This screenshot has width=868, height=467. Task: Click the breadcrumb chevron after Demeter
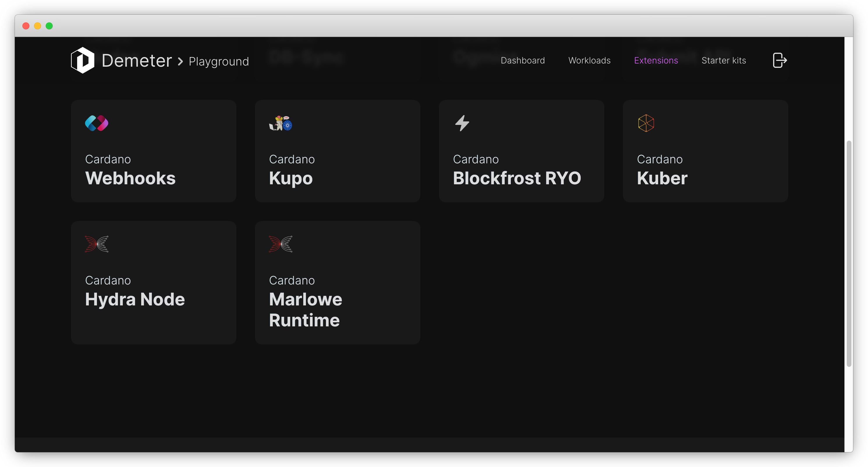(x=180, y=61)
